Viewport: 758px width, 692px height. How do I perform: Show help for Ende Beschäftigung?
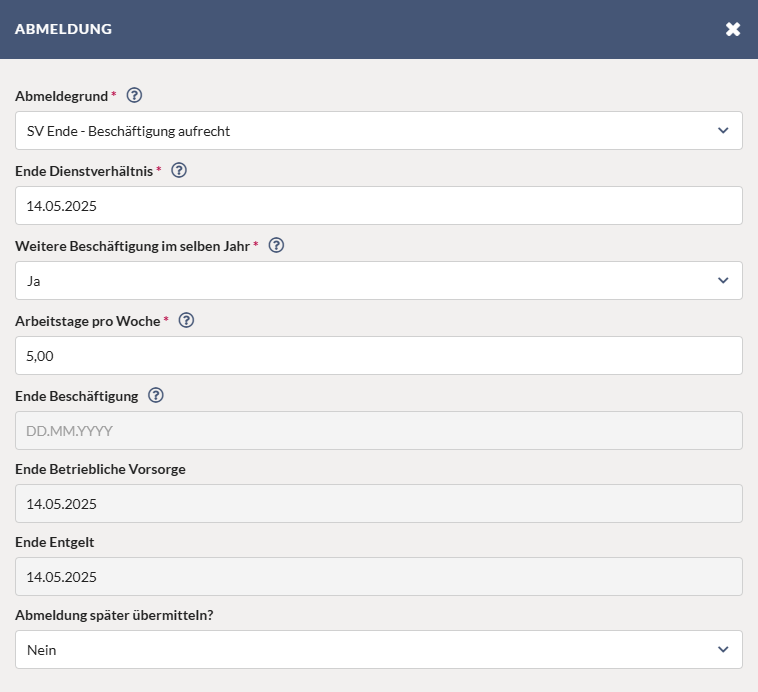[x=156, y=395]
